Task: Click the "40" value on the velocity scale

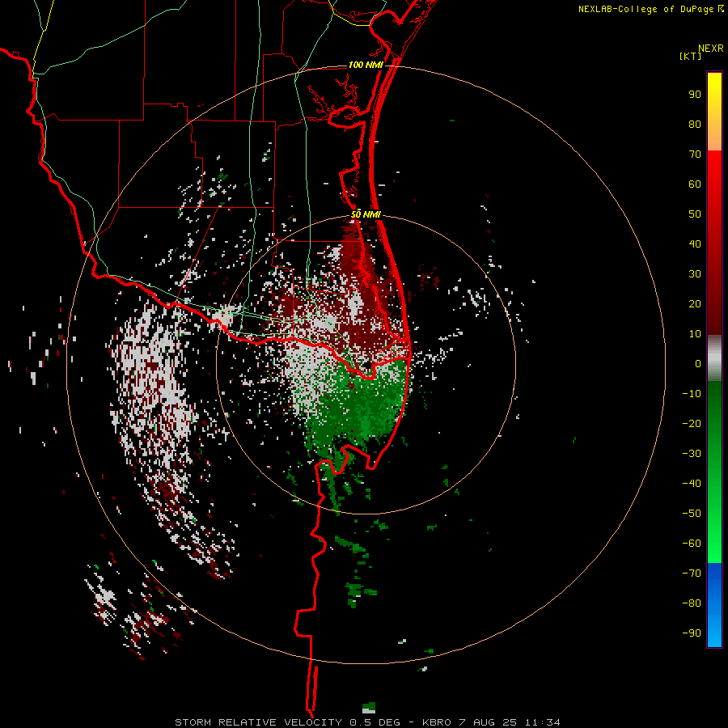Action: (695, 243)
